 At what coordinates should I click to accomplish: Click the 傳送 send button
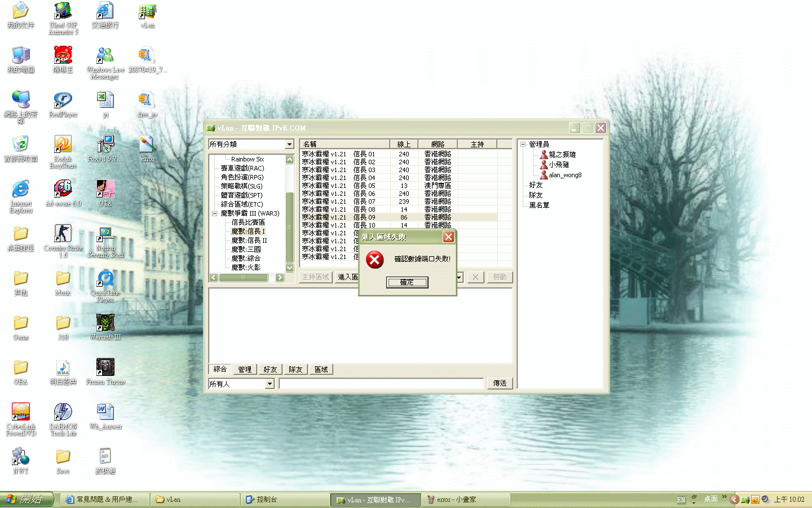pos(500,383)
